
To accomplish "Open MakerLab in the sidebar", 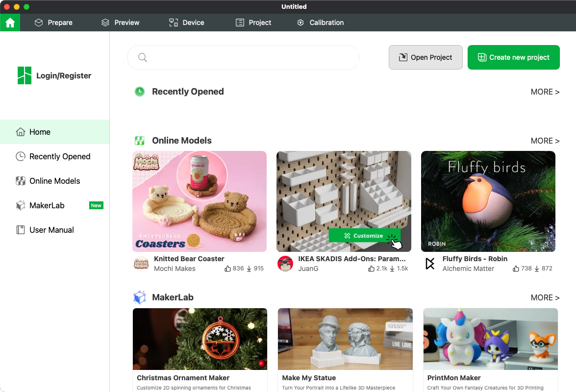I will [x=55, y=205].
